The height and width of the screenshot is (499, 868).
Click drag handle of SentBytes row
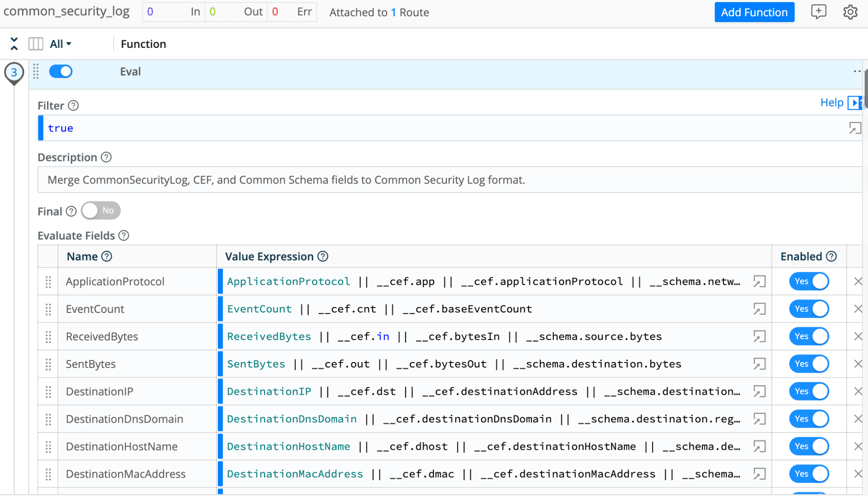pyautogui.click(x=48, y=364)
